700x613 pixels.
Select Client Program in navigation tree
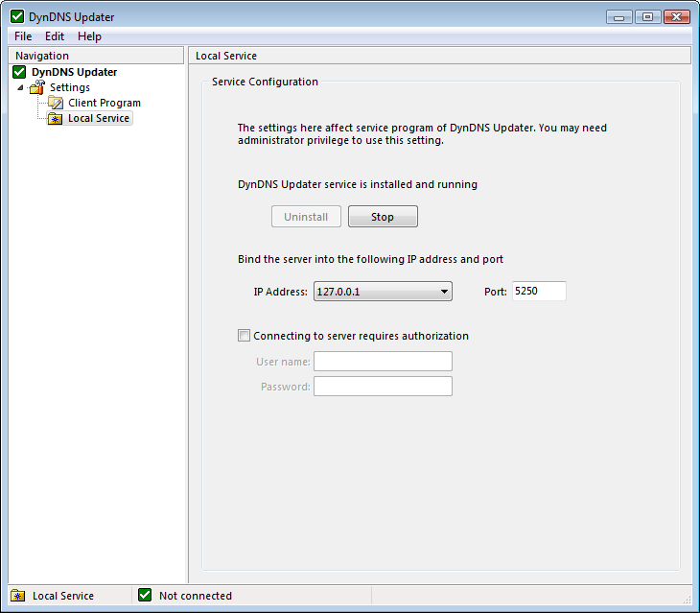click(x=104, y=103)
